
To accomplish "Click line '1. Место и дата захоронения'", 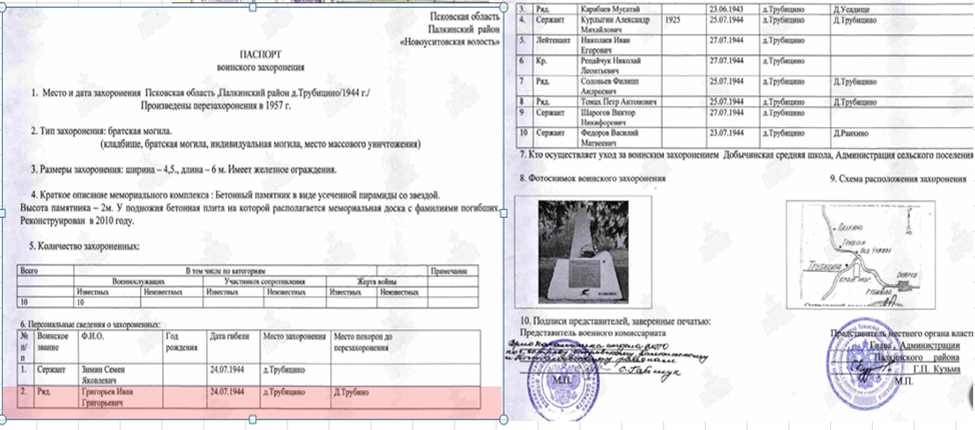I will point(201,93).
